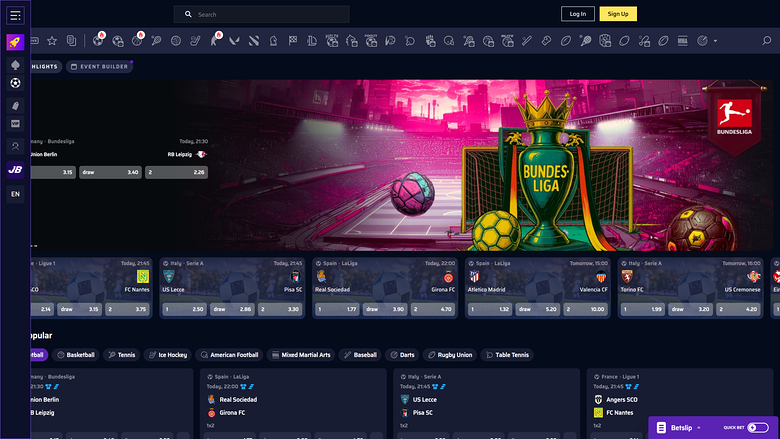Pick banner draw odds 3.40
The height and width of the screenshot is (439, 780).
click(110, 173)
